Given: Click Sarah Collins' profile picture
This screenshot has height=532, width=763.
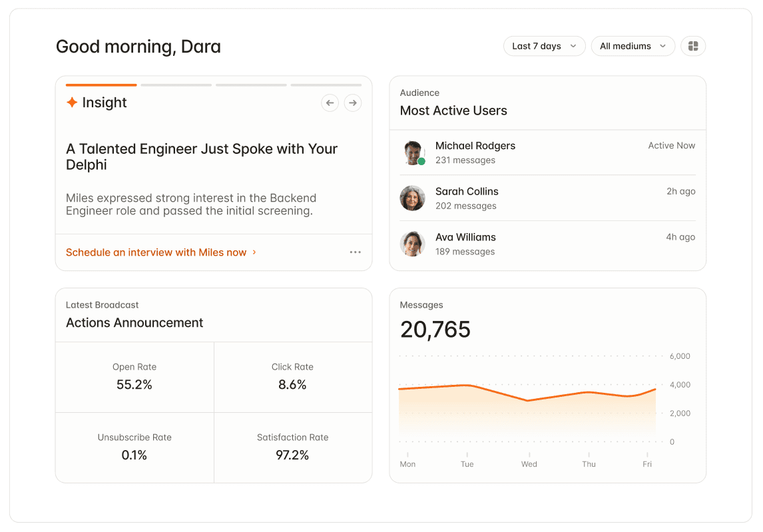Looking at the screenshot, I should pos(413,198).
